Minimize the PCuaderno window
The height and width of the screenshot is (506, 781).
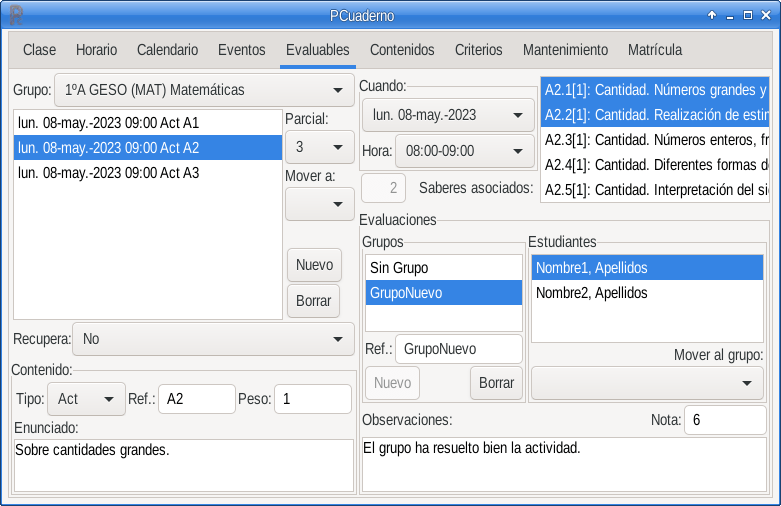tap(730, 16)
